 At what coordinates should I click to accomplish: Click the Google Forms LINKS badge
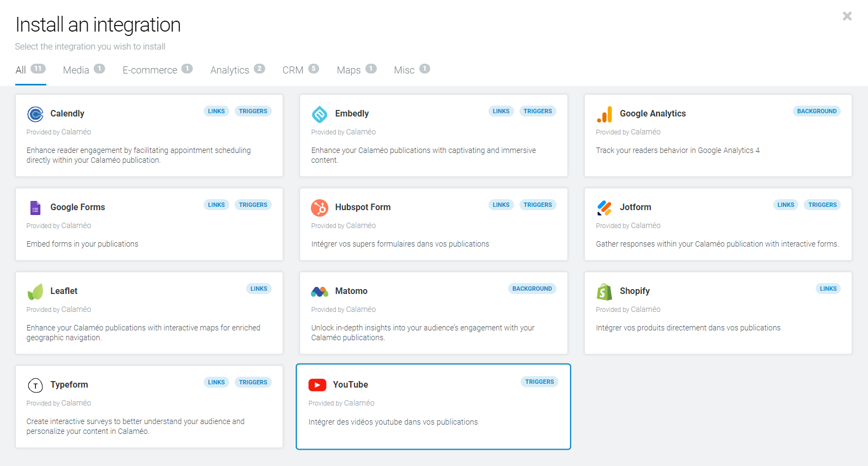pos(216,205)
